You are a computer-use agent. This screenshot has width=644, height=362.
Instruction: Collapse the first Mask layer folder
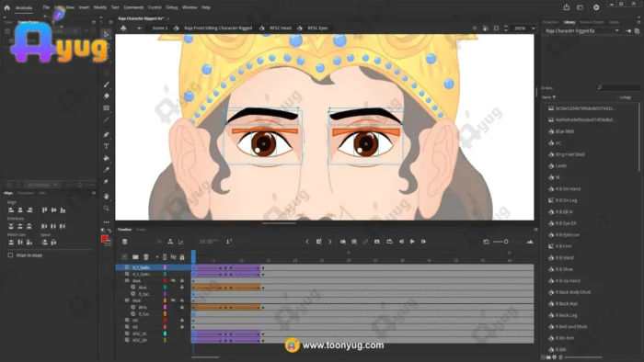coord(127,281)
